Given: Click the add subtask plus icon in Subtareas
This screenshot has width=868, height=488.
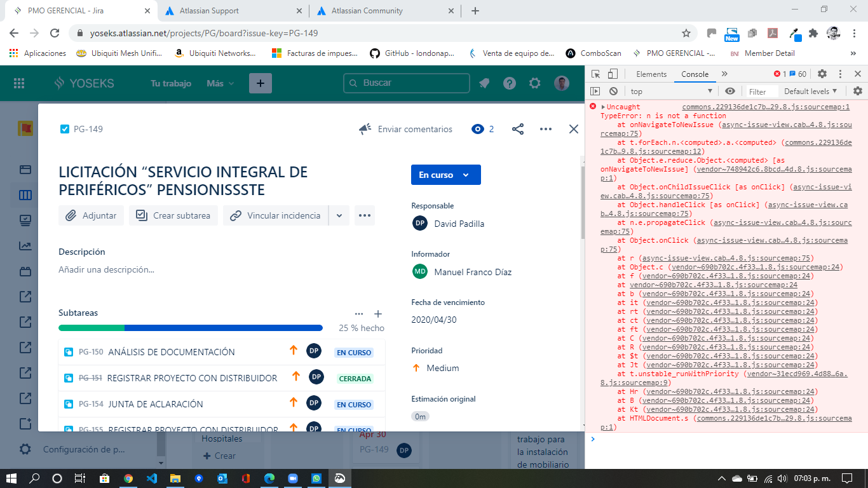Looking at the screenshot, I should pyautogui.click(x=378, y=314).
